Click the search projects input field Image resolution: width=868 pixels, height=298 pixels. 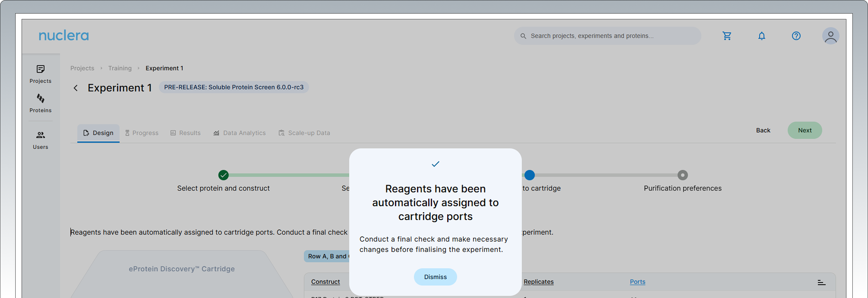point(607,36)
